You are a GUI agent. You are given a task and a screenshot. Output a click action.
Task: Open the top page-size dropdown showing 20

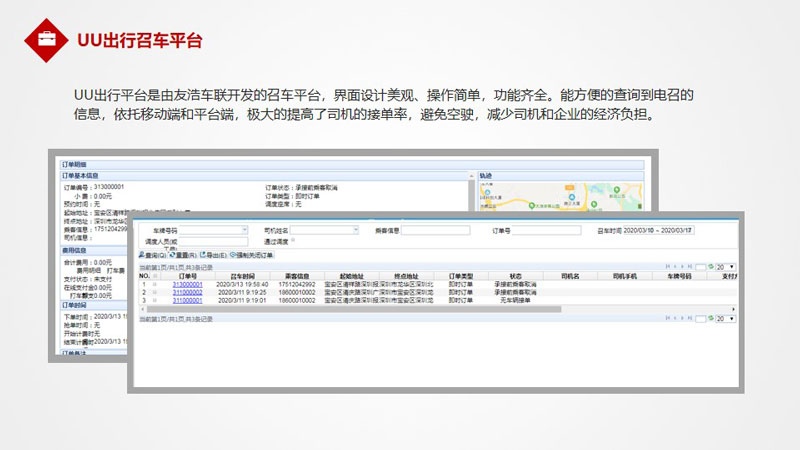click(726, 267)
